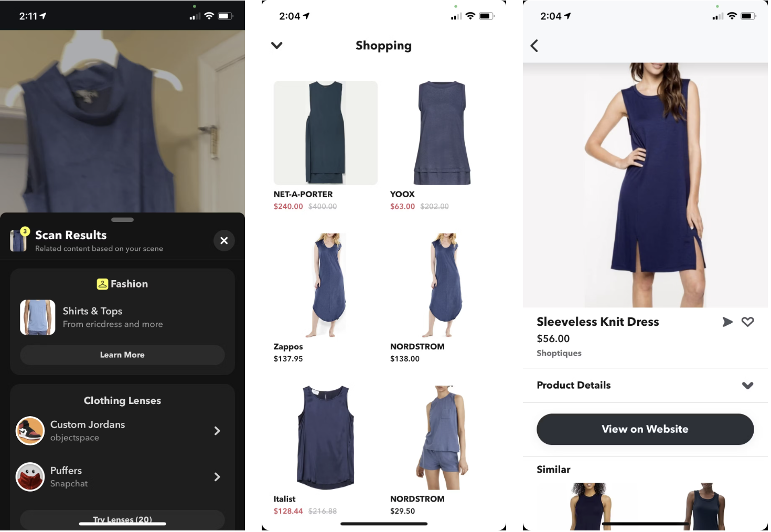Expand the Puffers lens chevron
Screen dimensions: 771x532
pyautogui.click(x=217, y=477)
